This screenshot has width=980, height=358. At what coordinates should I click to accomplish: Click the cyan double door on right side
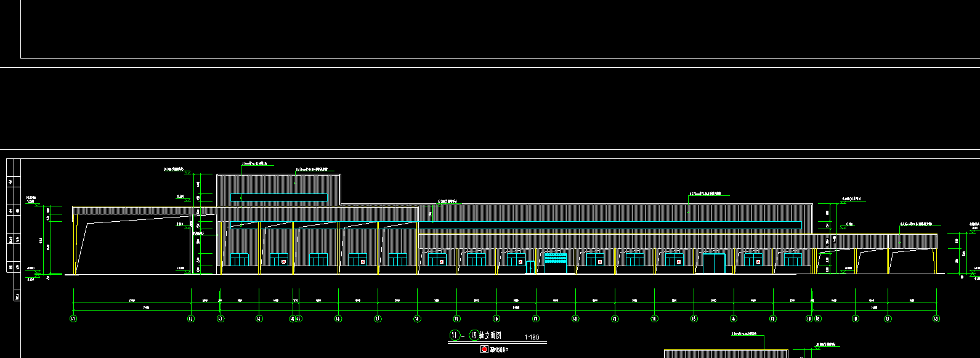(x=715, y=262)
